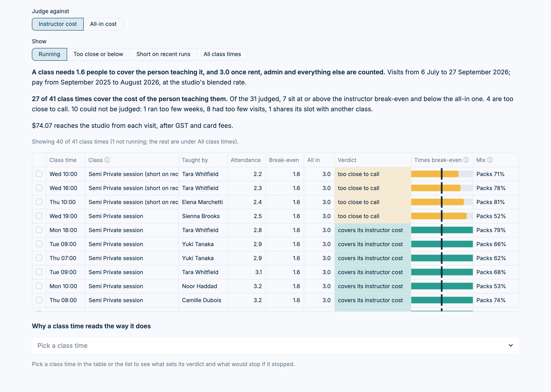Tick the checkbox for Yuki Tanaka's Tue 09:00 class
This screenshot has height=392, width=551.
39,244
